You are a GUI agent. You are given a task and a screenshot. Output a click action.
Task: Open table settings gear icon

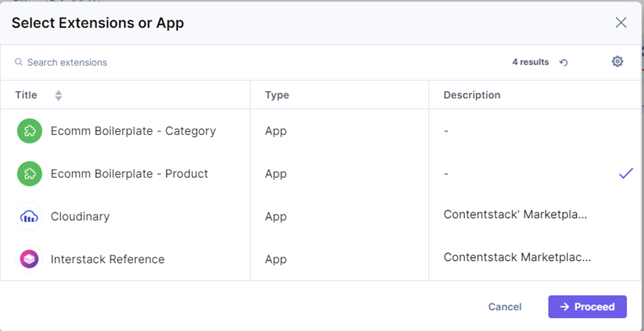pos(617,62)
